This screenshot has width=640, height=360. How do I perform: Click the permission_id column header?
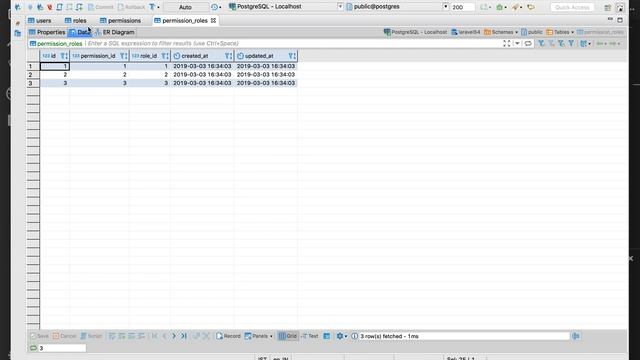pyautogui.click(x=100, y=56)
